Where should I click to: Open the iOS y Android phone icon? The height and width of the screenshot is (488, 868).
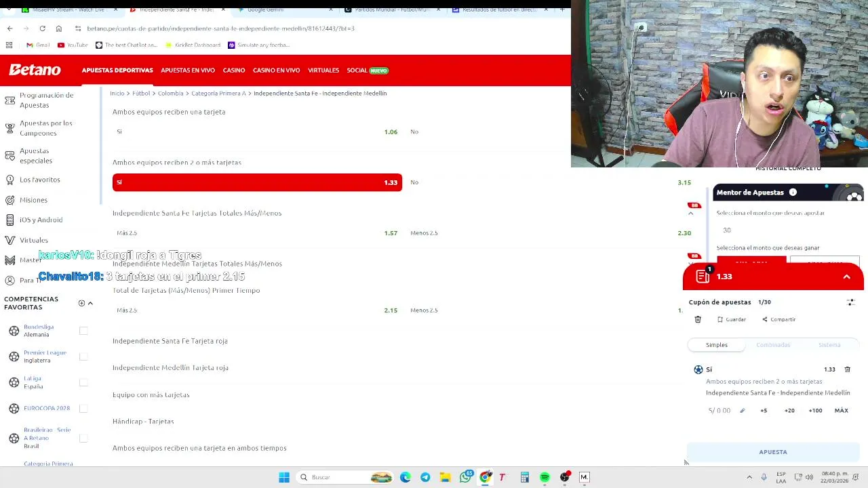coord(9,220)
